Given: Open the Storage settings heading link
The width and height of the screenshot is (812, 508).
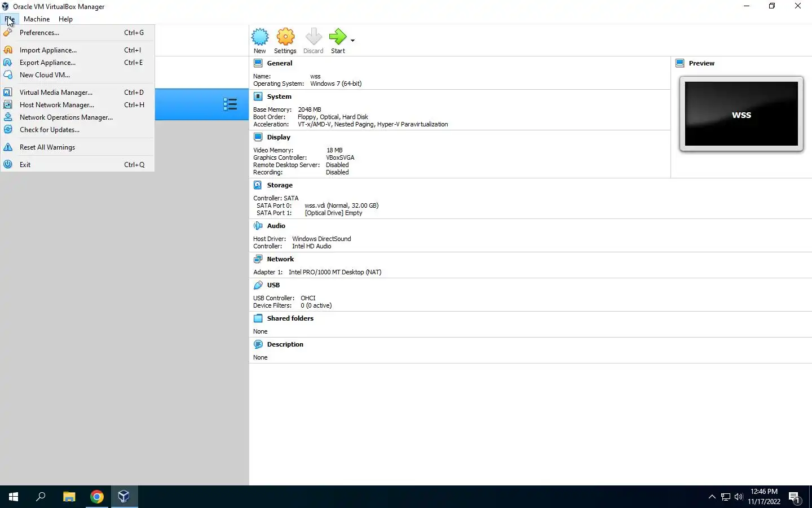Looking at the screenshot, I should tap(280, 185).
